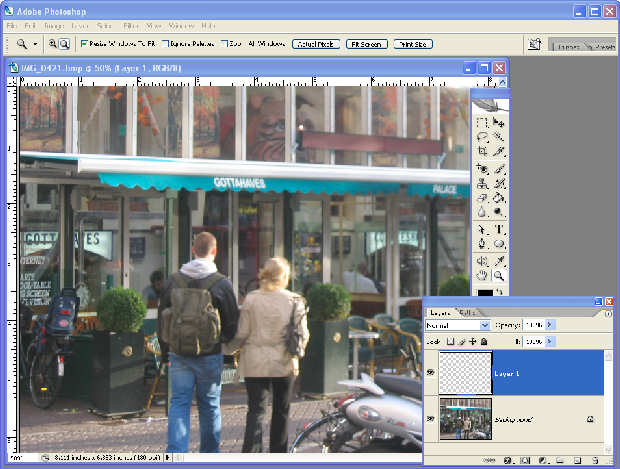Open the Layer menu
The image size is (620, 469).
pos(79,26)
